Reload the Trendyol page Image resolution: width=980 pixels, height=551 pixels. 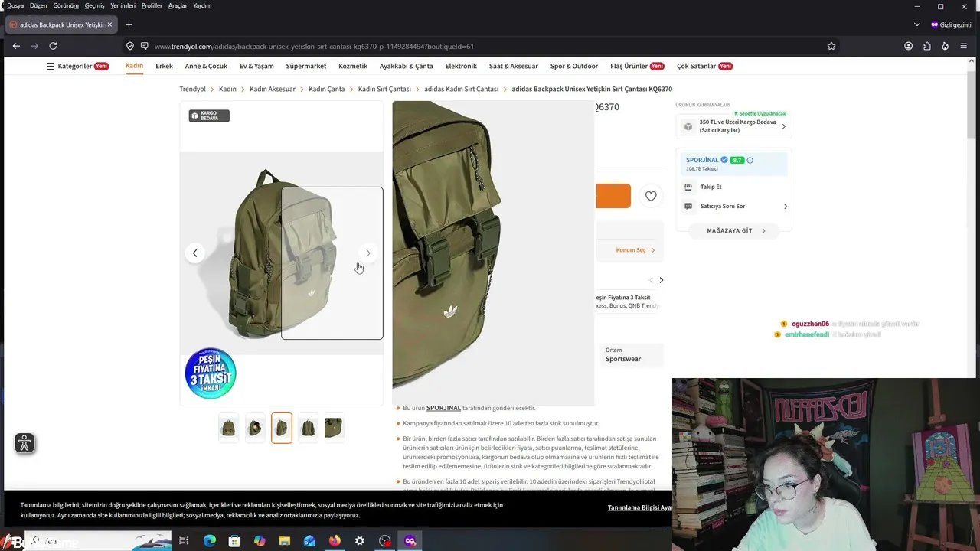53,46
